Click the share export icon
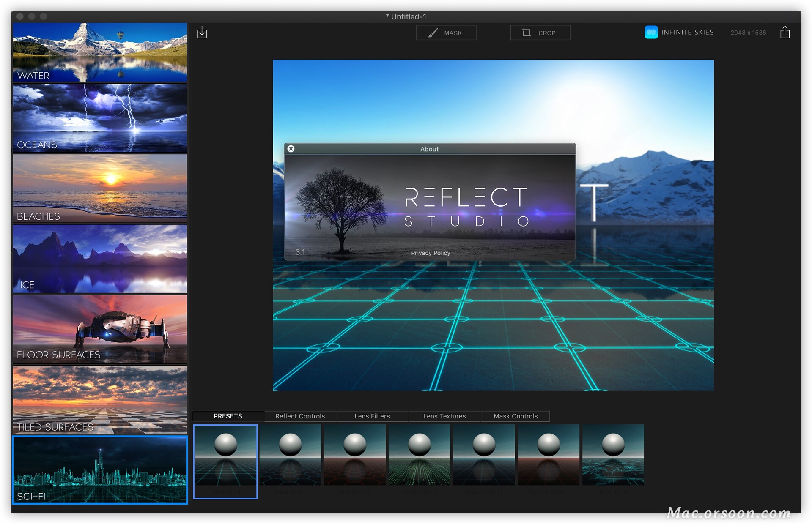This screenshot has width=812, height=524. (785, 32)
